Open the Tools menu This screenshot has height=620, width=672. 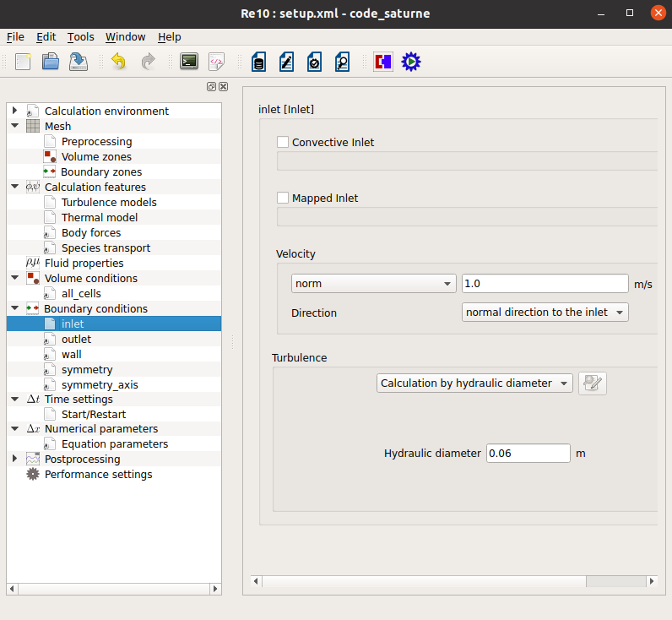(x=81, y=37)
